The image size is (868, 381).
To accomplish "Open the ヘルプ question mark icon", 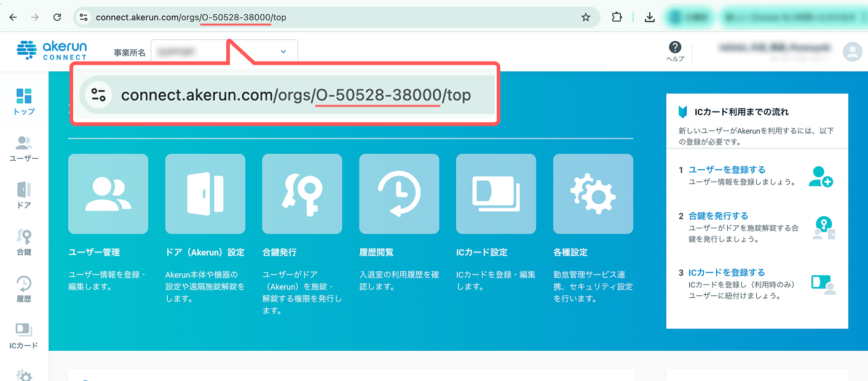I will click(675, 48).
